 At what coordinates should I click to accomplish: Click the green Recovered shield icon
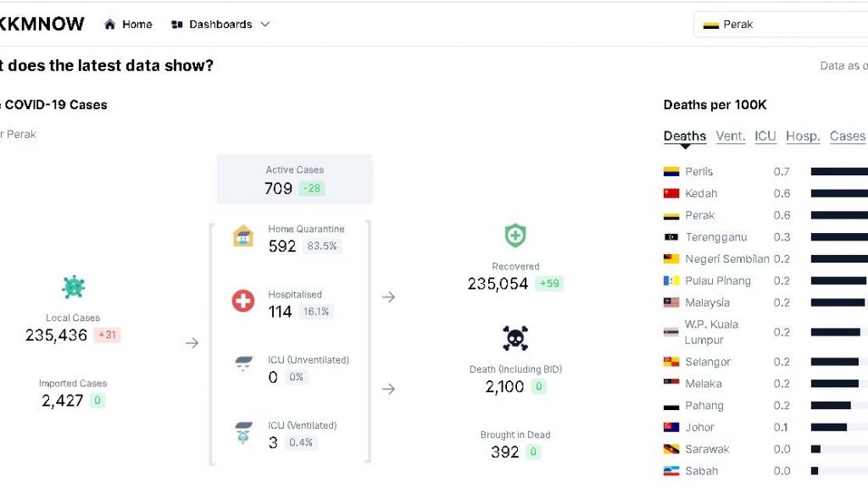[x=515, y=236]
